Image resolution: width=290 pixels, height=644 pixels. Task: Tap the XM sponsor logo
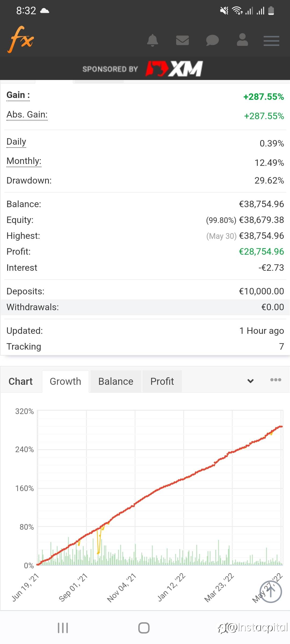[x=174, y=69]
